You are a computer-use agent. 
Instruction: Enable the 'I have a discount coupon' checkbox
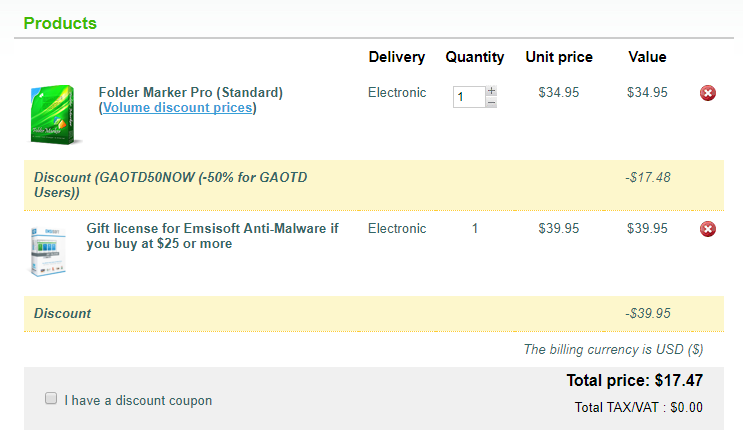(x=51, y=399)
